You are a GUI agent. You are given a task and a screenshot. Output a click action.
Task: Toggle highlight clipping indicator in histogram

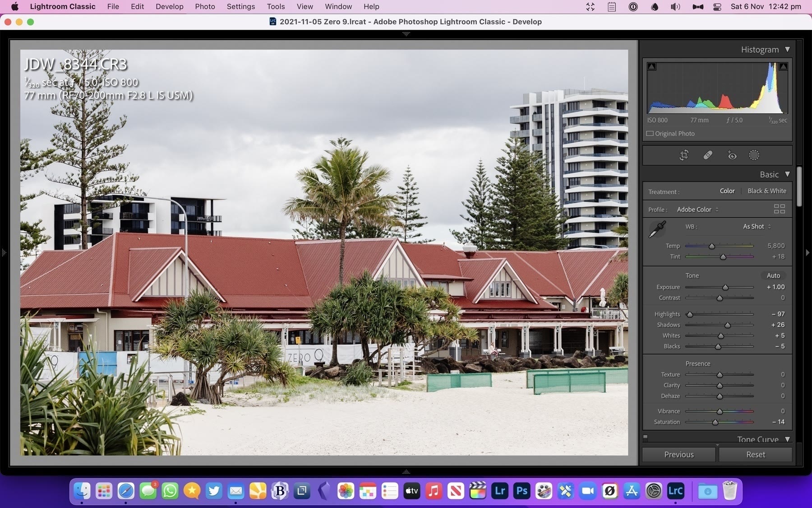pos(783,67)
